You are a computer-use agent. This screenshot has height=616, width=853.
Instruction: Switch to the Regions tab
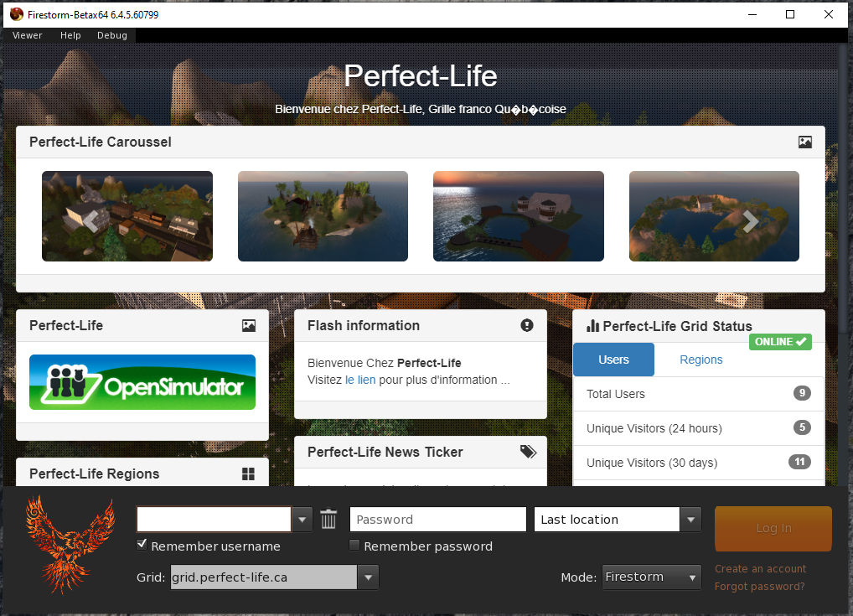click(x=701, y=360)
